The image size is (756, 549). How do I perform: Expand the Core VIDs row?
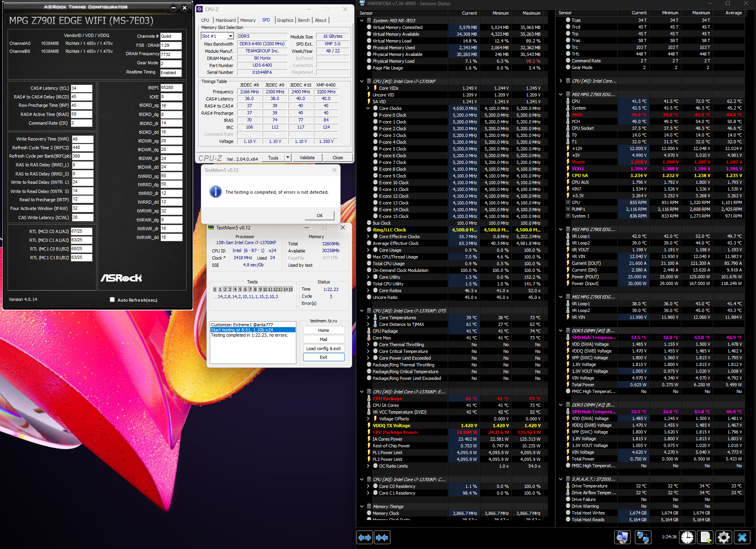click(x=368, y=88)
